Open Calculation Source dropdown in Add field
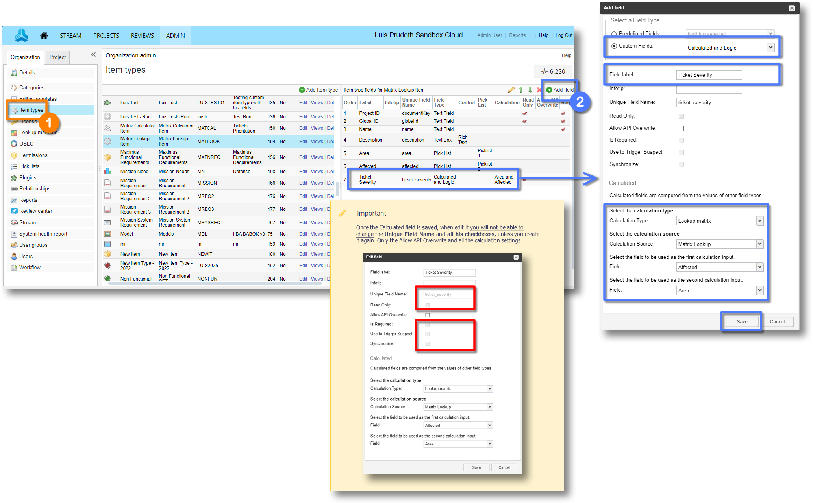 click(x=720, y=244)
